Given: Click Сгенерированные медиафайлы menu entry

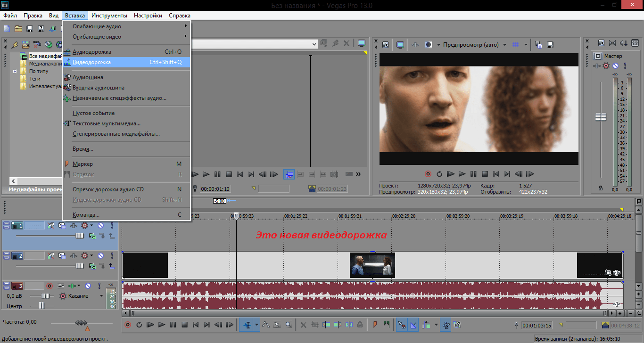Looking at the screenshot, I should click(x=116, y=134).
